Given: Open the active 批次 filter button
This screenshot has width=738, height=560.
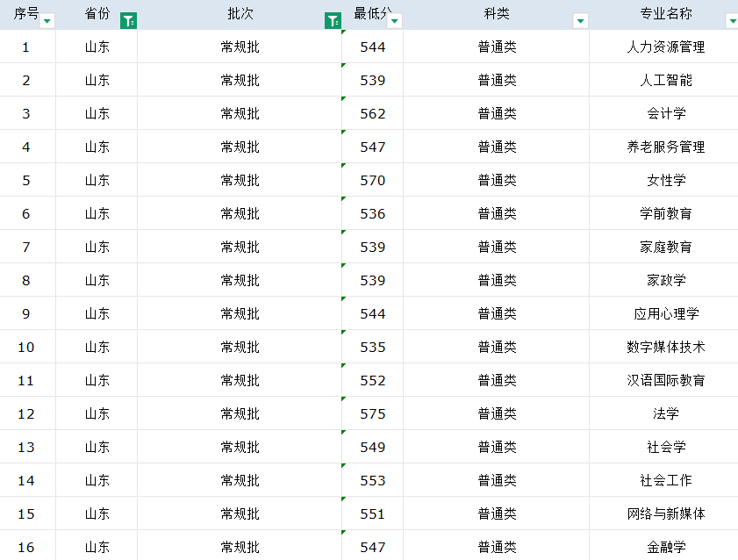Looking at the screenshot, I should pyautogui.click(x=333, y=21).
